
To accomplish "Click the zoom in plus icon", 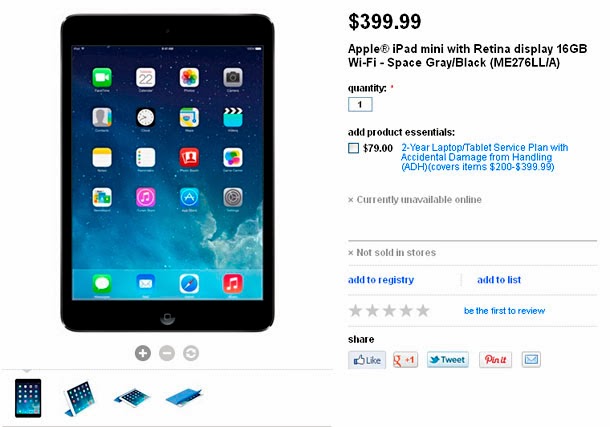I will [x=143, y=353].
